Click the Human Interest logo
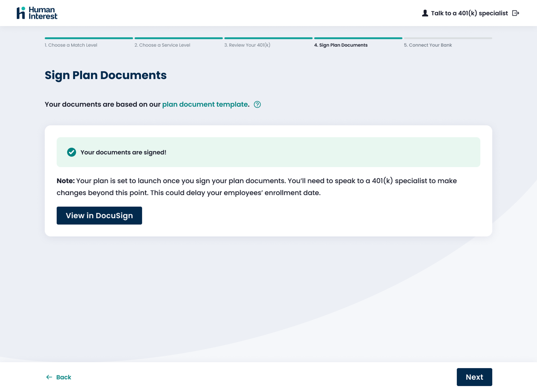 [x=37, y=13]
